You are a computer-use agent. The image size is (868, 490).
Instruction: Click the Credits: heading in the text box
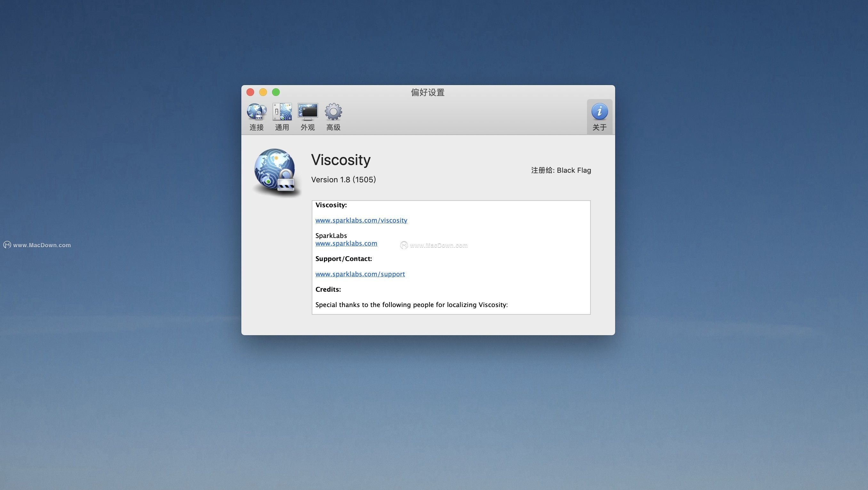[328, 289]
